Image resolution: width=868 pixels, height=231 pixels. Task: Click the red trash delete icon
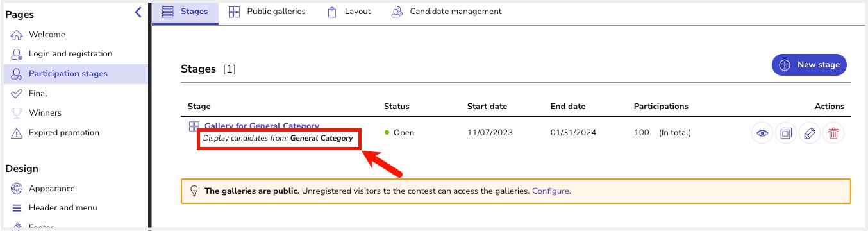pos(833,133)
